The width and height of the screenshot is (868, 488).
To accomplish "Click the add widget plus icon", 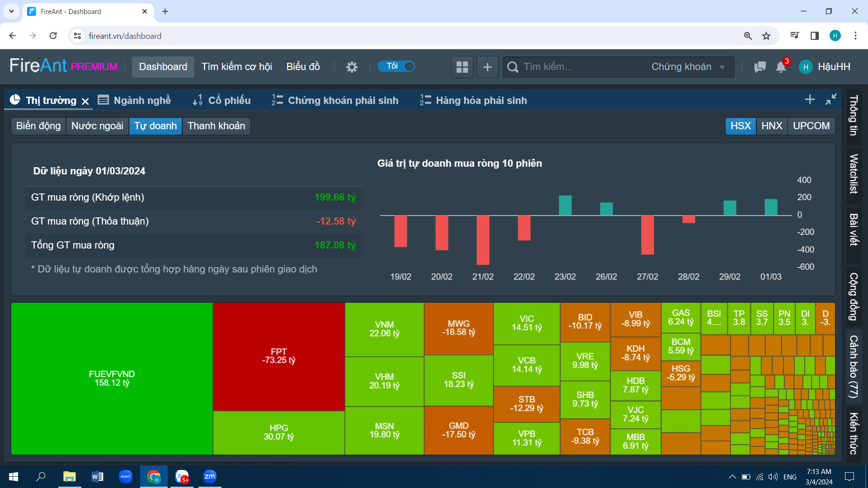I will pos(487,67).
